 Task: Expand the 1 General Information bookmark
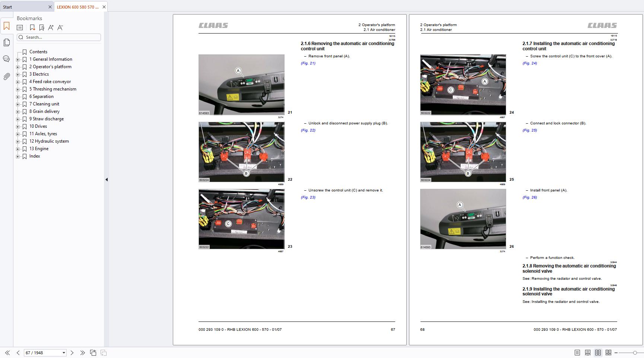click(x=18, y=59)
